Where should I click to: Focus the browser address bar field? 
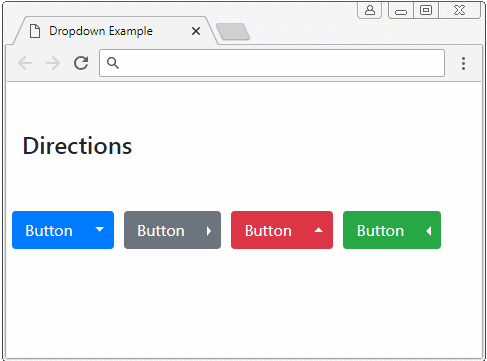point(272,63)
